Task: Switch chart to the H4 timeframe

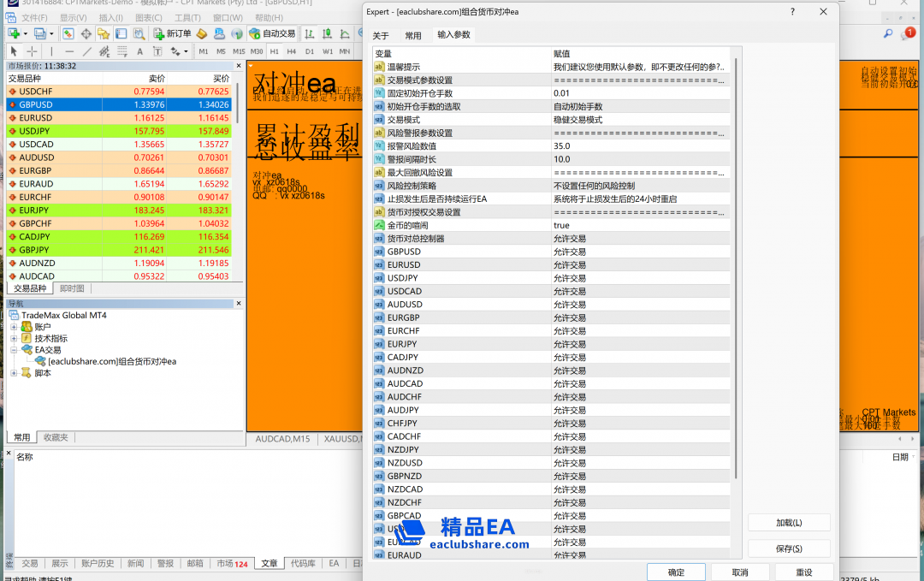Action: (x=291, y=51)
